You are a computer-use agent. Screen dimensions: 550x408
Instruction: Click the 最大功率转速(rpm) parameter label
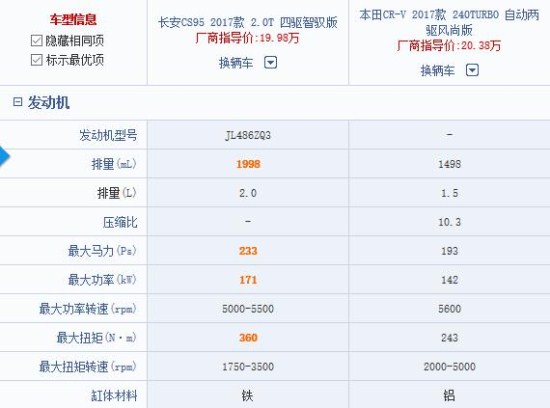(x=88, y=309)
